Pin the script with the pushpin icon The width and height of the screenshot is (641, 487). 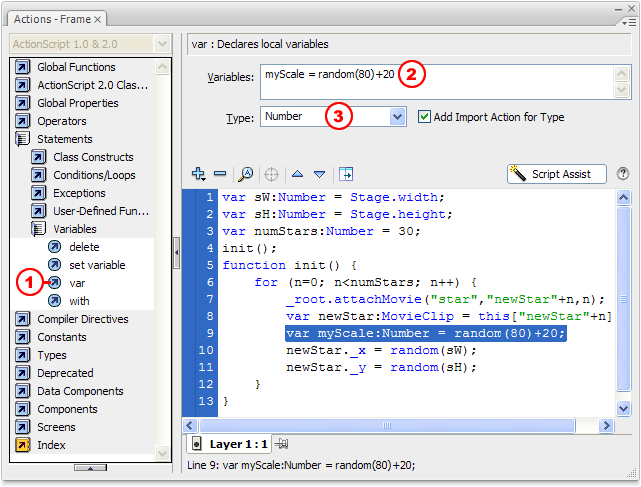pos(282,443)
